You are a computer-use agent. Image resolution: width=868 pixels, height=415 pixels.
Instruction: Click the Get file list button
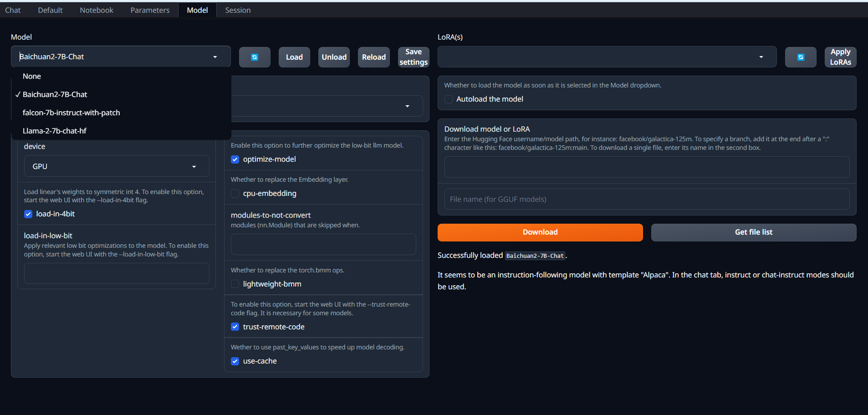click(x=753, y=232)
